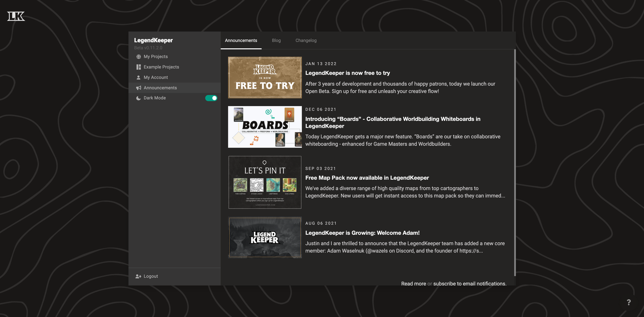Open the help question mark icon
Viewport: 644px width, 317px height.
[x=629, y=302]
